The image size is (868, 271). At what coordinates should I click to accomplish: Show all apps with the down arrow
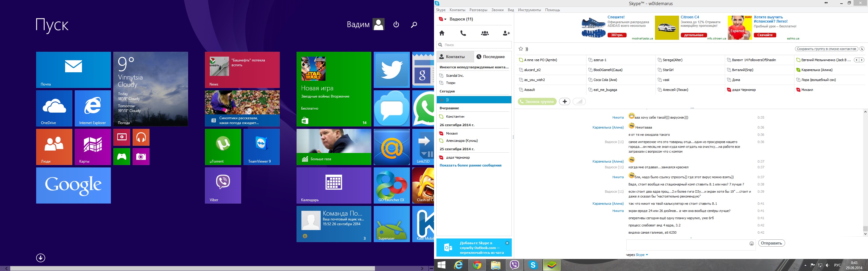click(x=40, y=258)
